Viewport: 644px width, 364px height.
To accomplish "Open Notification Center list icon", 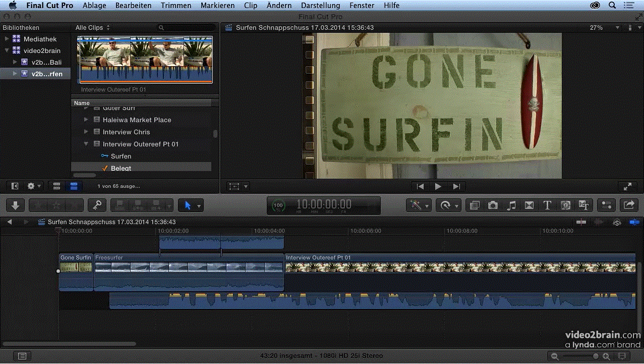I will [628, 6].
